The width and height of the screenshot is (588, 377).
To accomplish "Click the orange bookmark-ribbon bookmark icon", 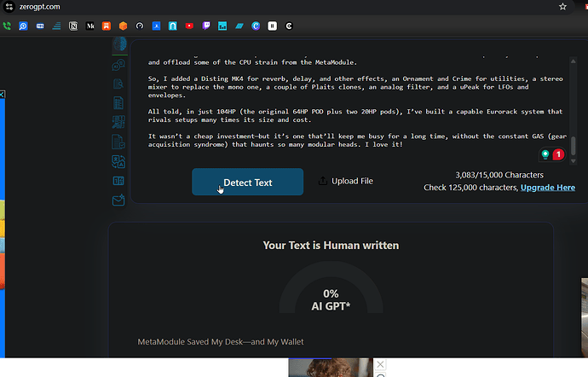I will [107, 26].
